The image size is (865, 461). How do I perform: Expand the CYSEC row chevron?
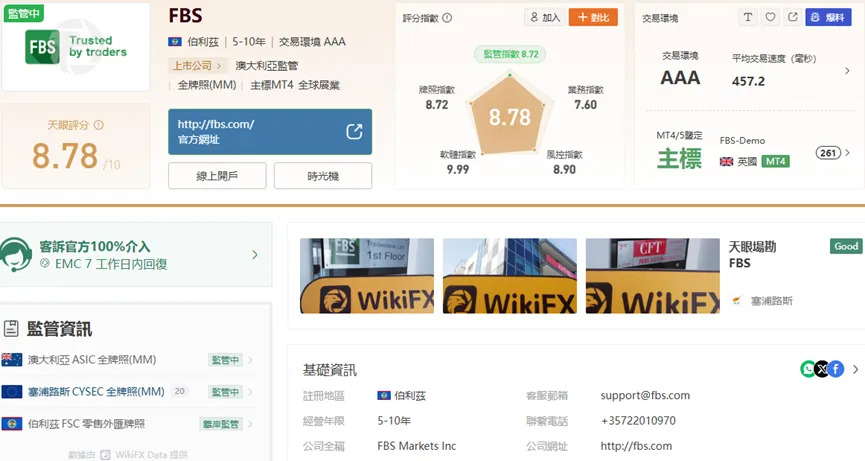click(x=250, y=392)
